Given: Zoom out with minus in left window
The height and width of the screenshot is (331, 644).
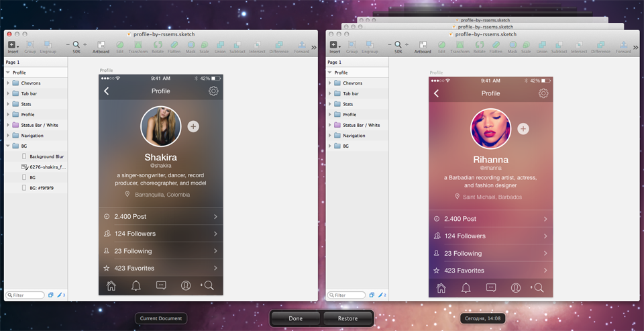Looking at the screenshot, I should point(68,44).
